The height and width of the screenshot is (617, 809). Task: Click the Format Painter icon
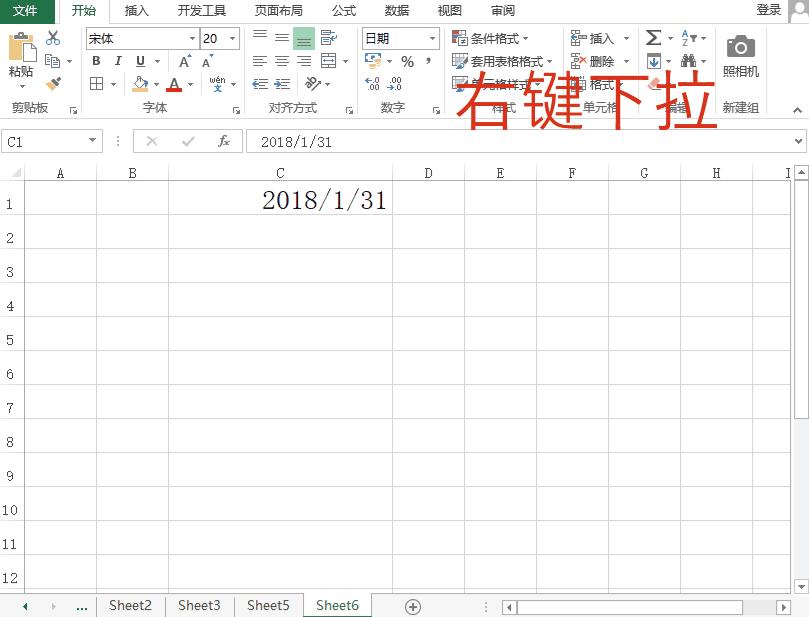pyautogui.click(x=53, y=82)
